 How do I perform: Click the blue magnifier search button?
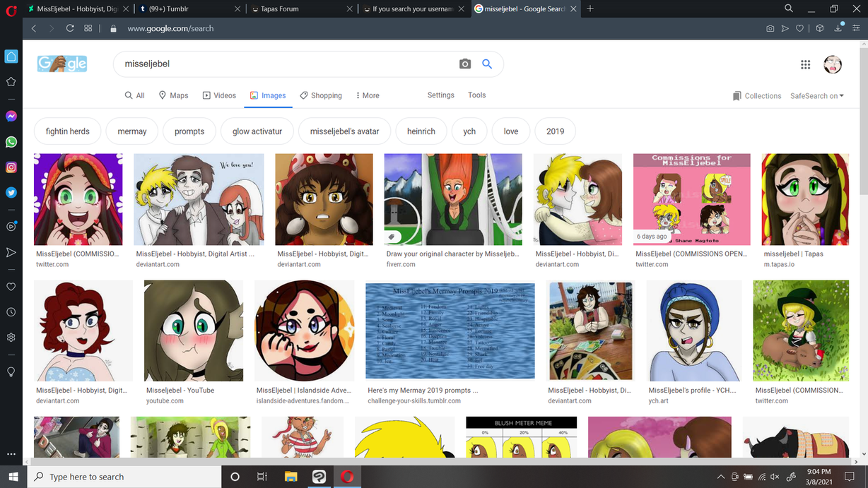click(487, 64)
